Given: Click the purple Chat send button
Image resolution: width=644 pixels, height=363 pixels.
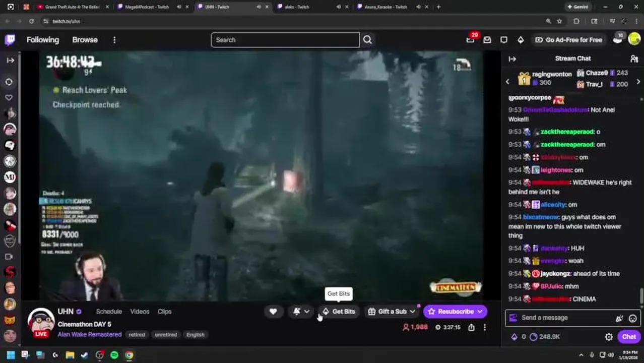Looking at the screenshot, I should 629,337.
